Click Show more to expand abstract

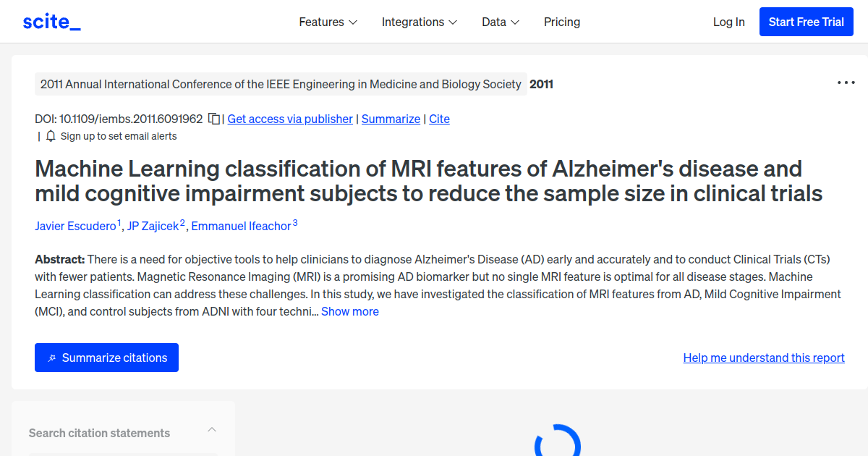(349, 311)
